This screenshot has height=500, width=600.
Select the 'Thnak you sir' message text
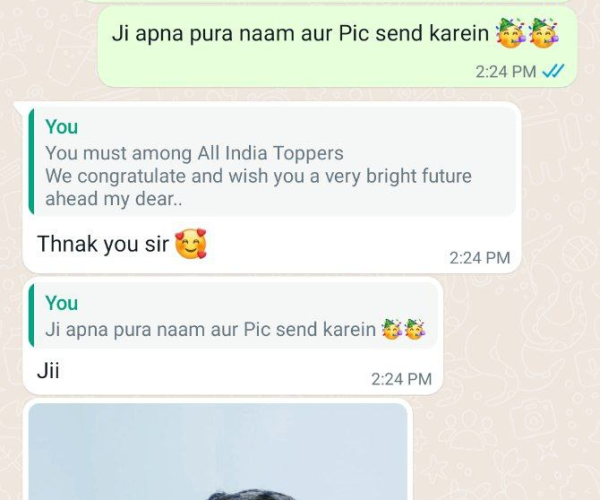coord(103,244)
